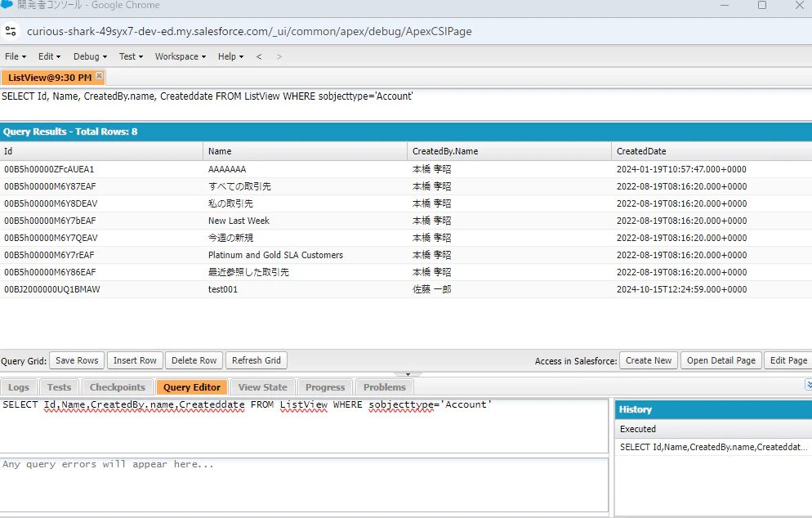The height and width of the screenshot is (518, 812).
Task: Select cell Id 00B5h00000M6Y86EAF
Action: click(101, 272)
